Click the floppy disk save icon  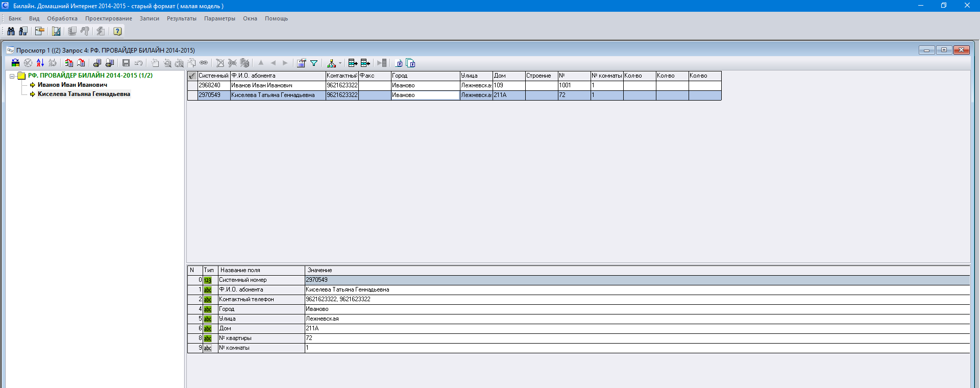[126, 63]
